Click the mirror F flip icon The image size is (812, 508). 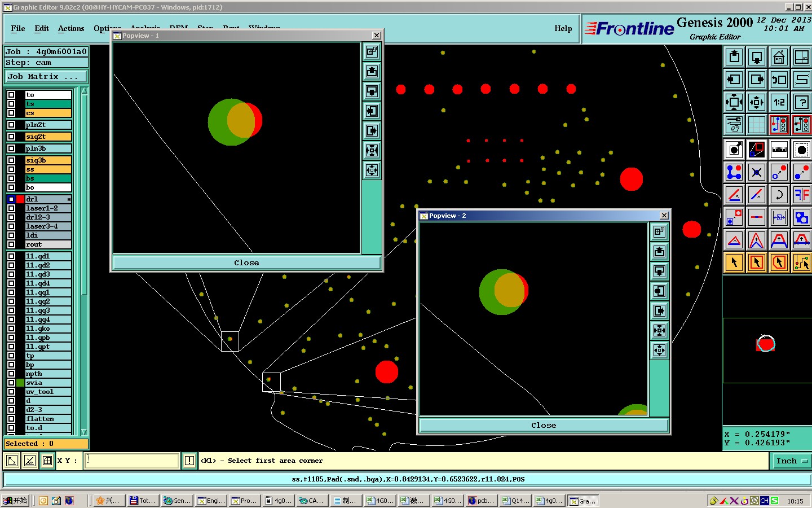802,195
